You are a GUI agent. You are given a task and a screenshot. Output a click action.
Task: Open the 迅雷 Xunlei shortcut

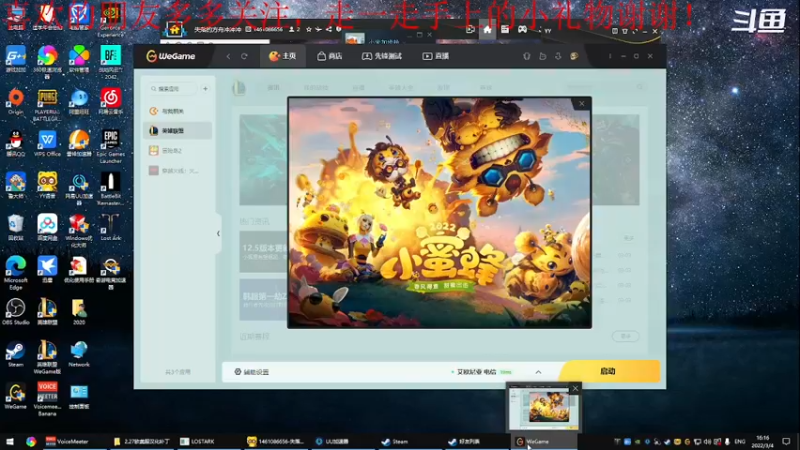click(x=47, y=269)
